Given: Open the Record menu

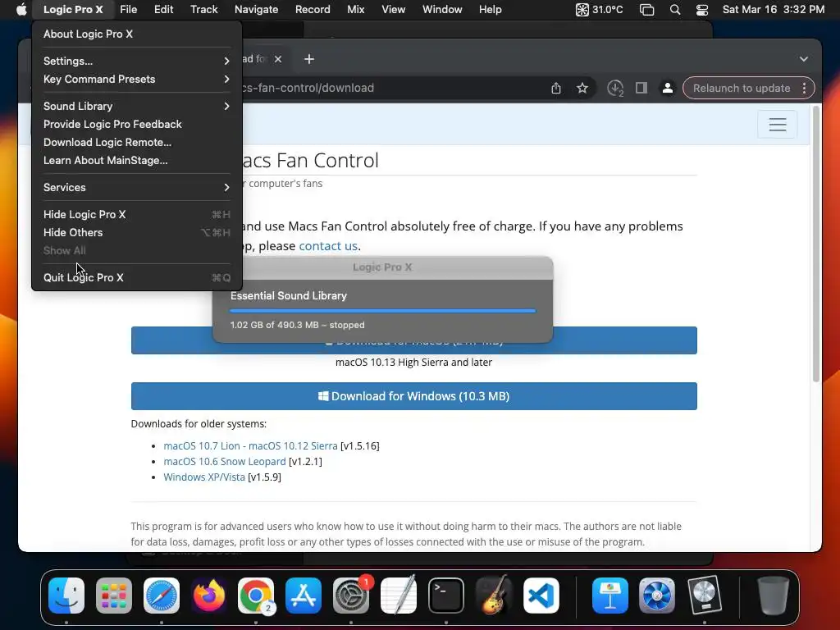Looking at the screenshot, I should (313, 9).
